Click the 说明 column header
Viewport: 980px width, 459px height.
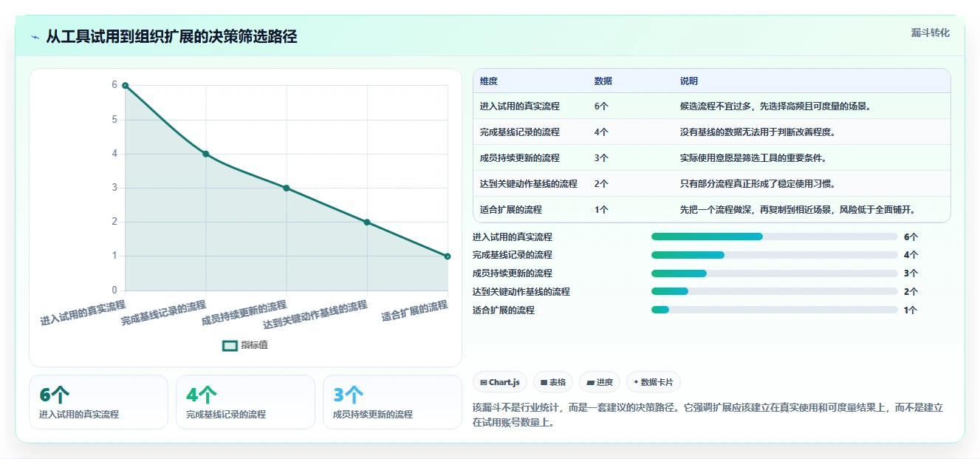688,81
